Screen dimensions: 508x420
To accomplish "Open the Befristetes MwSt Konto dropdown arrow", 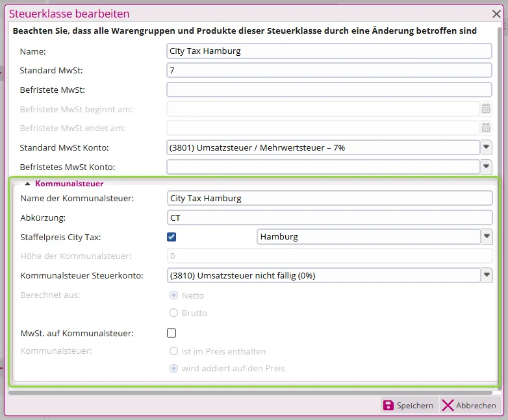I will click(486, 166).
